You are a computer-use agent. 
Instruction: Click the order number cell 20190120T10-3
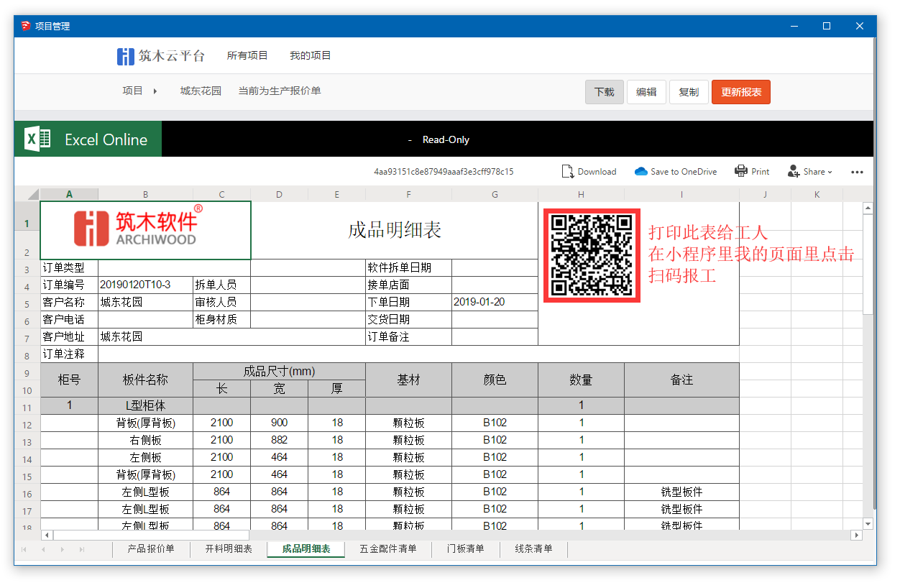tap(145, 285)
